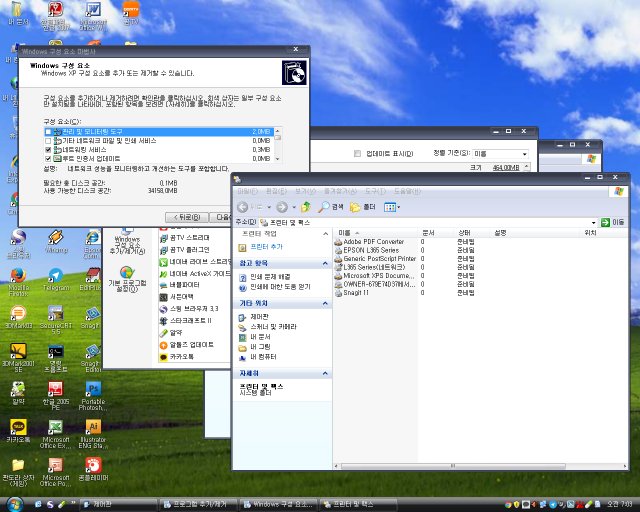
Task: Open the 도움말 menu in Printers window
Action: 407,191
